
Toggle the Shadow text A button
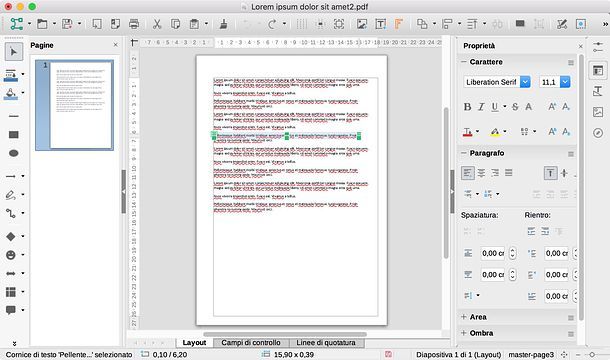[529, 107]
